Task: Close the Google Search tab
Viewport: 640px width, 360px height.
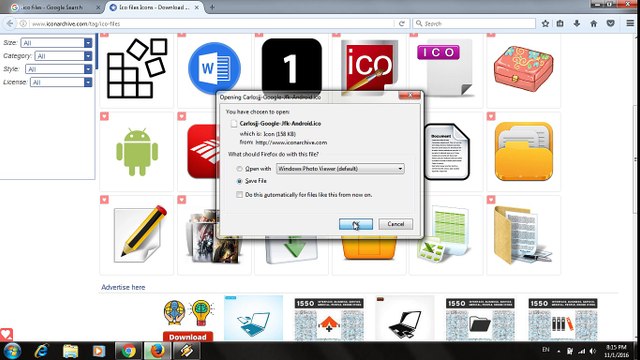Action: pyautogui.click(x=98, y=7)
